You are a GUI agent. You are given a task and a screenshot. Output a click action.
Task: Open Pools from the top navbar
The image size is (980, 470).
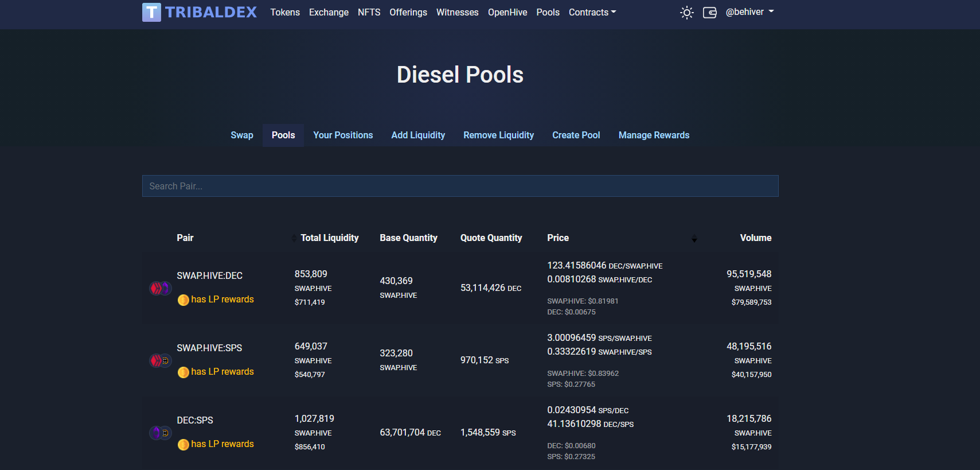tap(548, 13)
